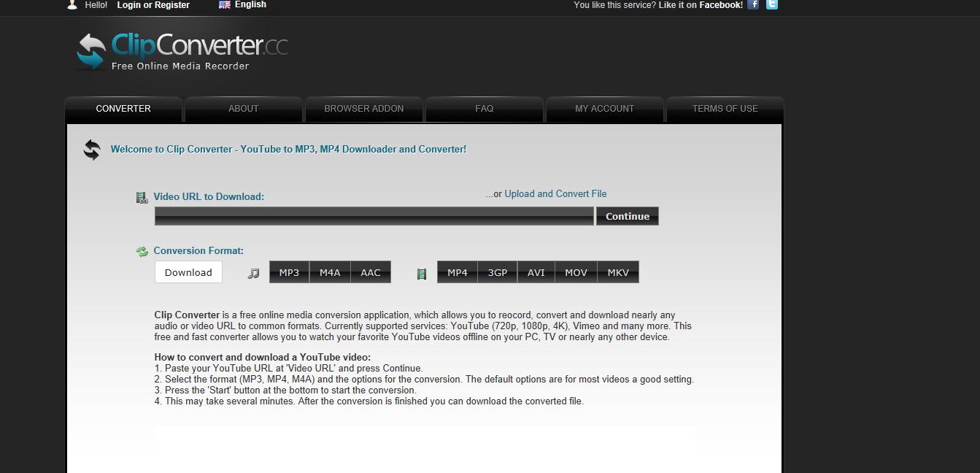The height and width of the screenshot is (473, 980).
Task: Click the bold 'Clip Converter' description text
Action: pyautogui.click(x=187, y=315)
